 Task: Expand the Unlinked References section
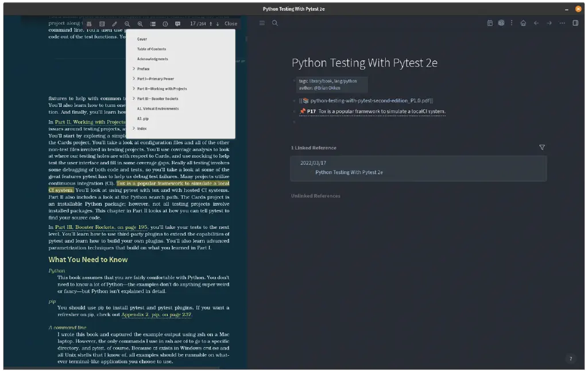tap(315, 196)
